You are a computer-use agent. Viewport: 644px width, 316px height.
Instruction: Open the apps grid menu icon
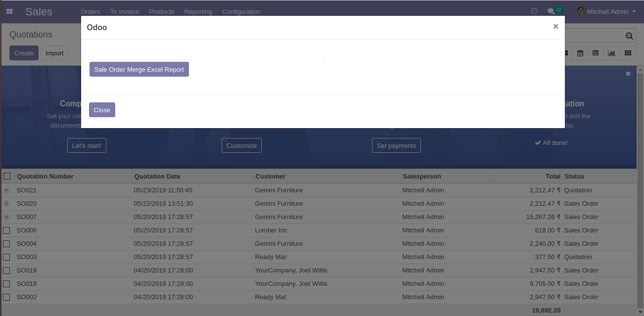[9, 11]
